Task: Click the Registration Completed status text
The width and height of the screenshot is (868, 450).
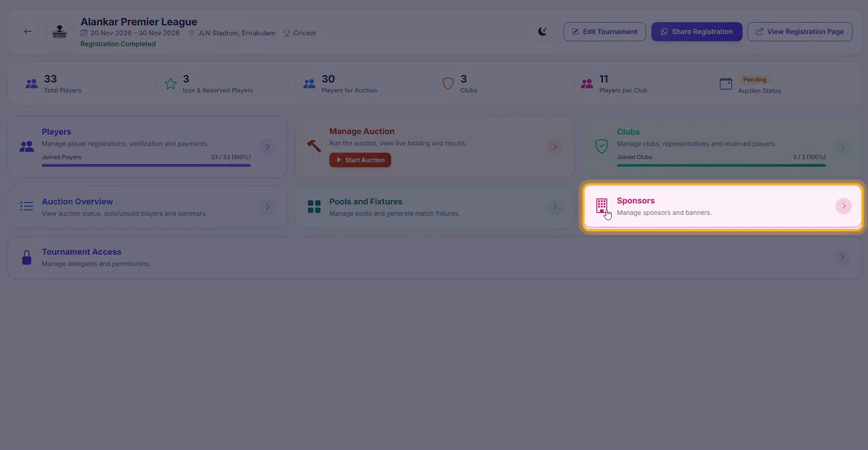Action: pos(118,44)
